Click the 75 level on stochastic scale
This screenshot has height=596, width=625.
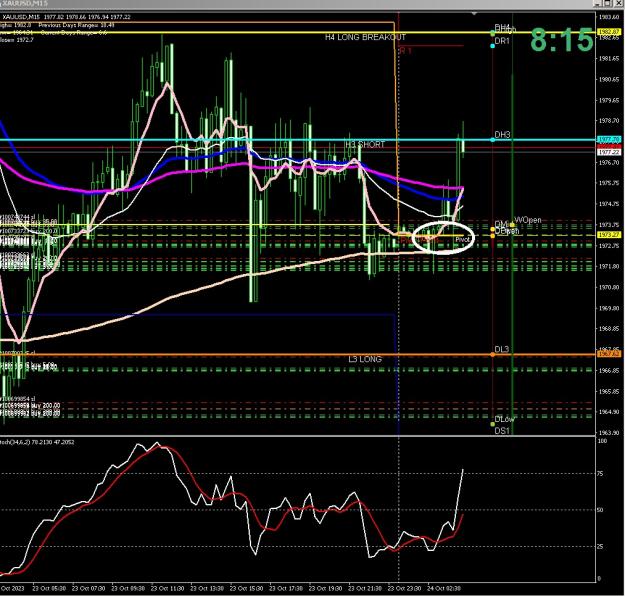pyautogui.click(x=600, y=474)
